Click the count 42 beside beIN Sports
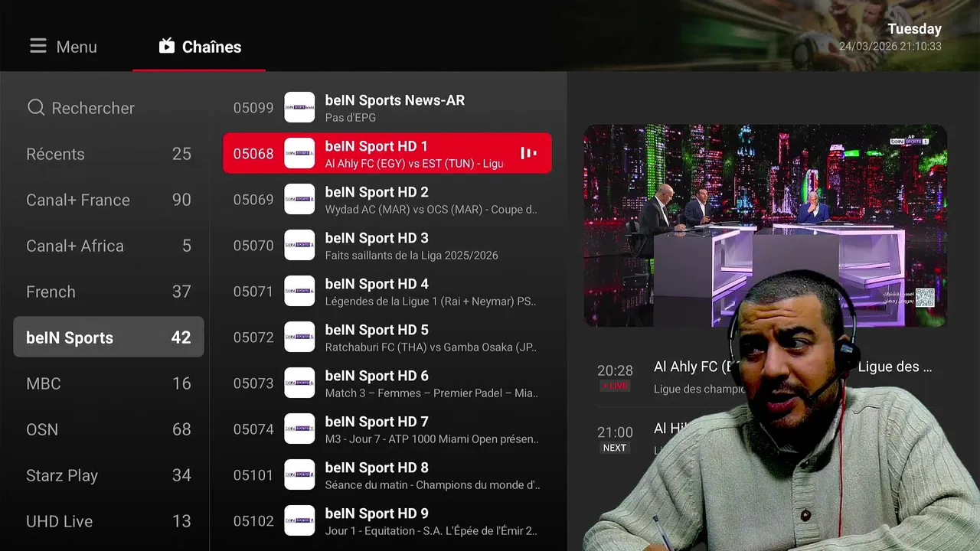 click(x=181, y=337)
